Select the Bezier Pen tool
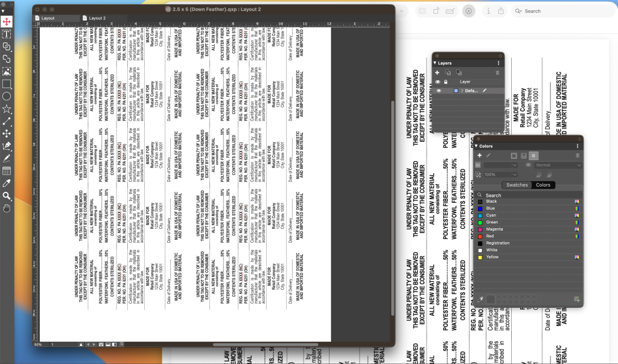The width and height of the screenshot is (618, 364). coord(7,146)
